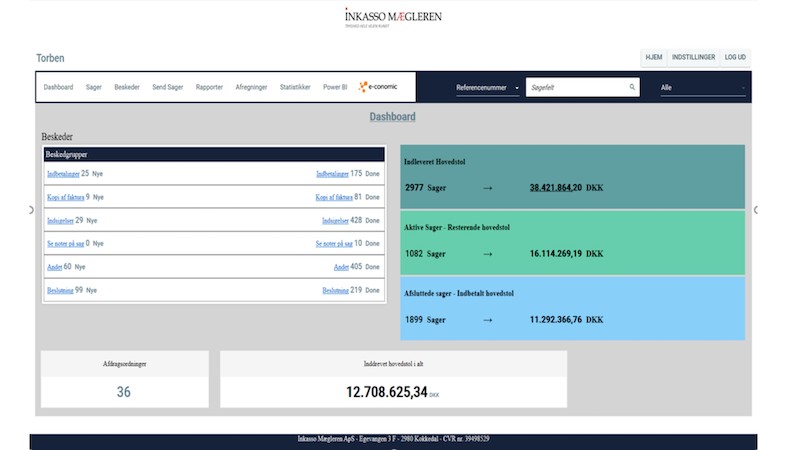The width and height of the screenshot is (800, 450).
Task: Open the Referencenummer dropdown
Action: 487,88
